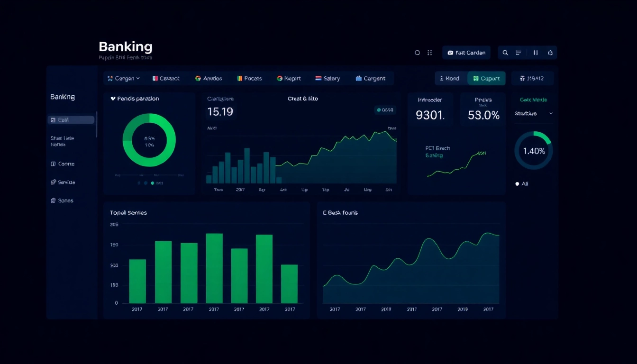The width and height of the screenshot is (637, 364).
Task: Click the filter lines icon in the header
Action: (x=518, y=52)
